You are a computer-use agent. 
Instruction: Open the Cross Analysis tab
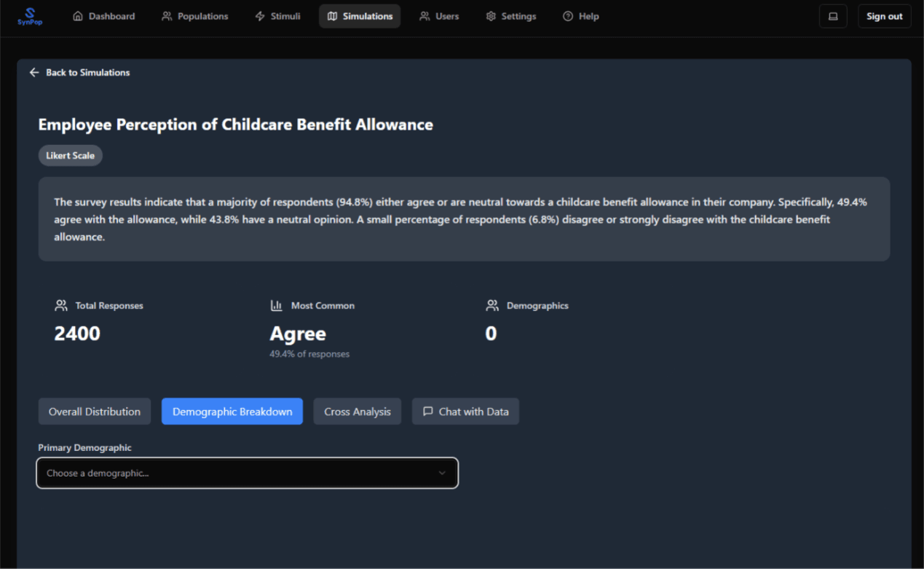click(x=357, y=412)
